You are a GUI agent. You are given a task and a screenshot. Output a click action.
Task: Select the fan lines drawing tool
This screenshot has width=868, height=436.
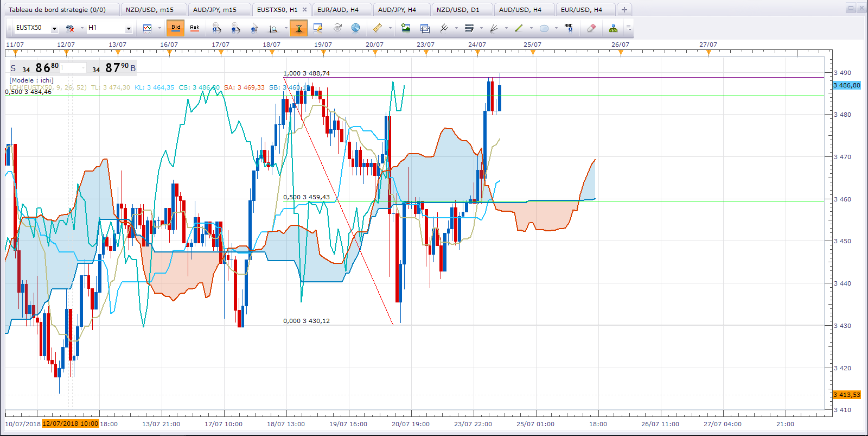pos(494,28)
